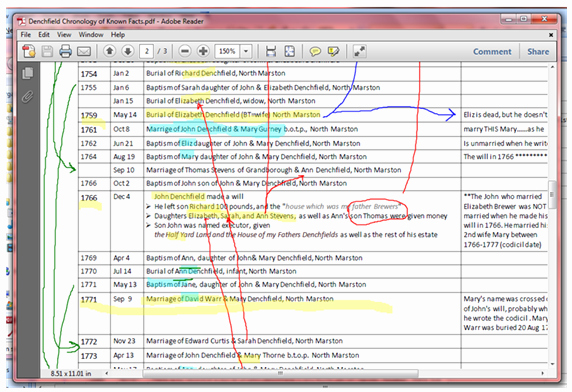Select the highlight text tool
Screen dimensions: 572x392
(333, 51)
